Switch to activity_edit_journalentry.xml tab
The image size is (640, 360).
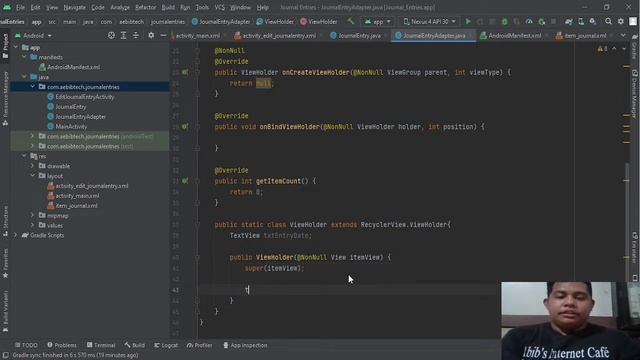278,36
